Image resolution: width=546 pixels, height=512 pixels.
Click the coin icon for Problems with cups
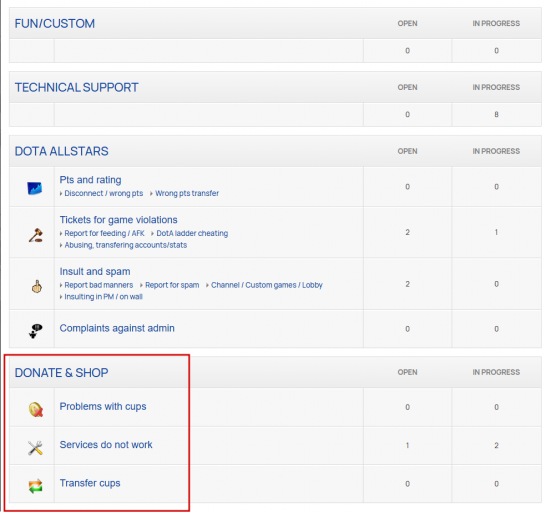36,409
